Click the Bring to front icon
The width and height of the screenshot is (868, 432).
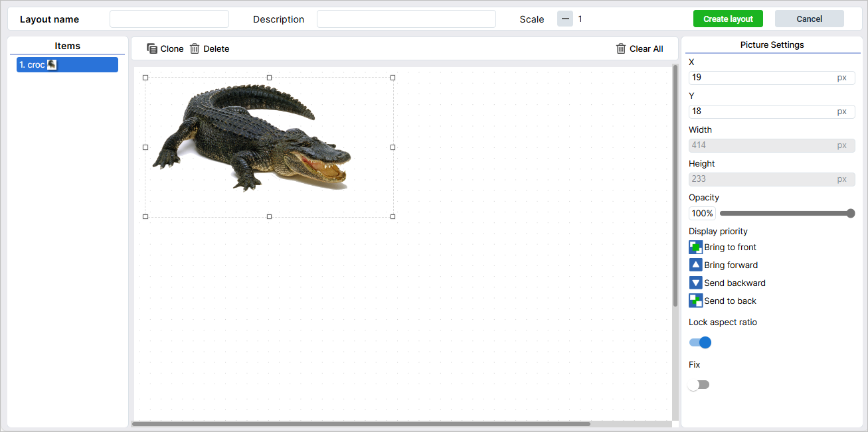coord(695,248)
